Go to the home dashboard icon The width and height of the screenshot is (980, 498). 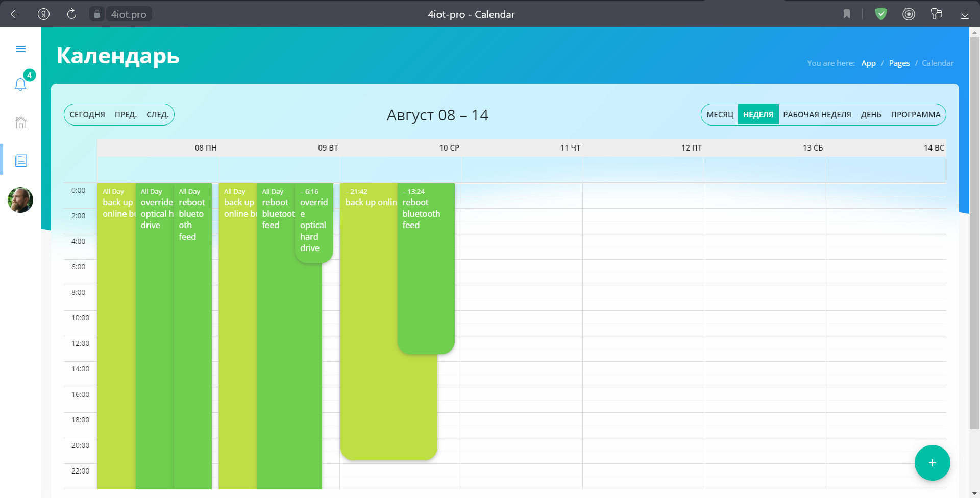coord(21,122)
